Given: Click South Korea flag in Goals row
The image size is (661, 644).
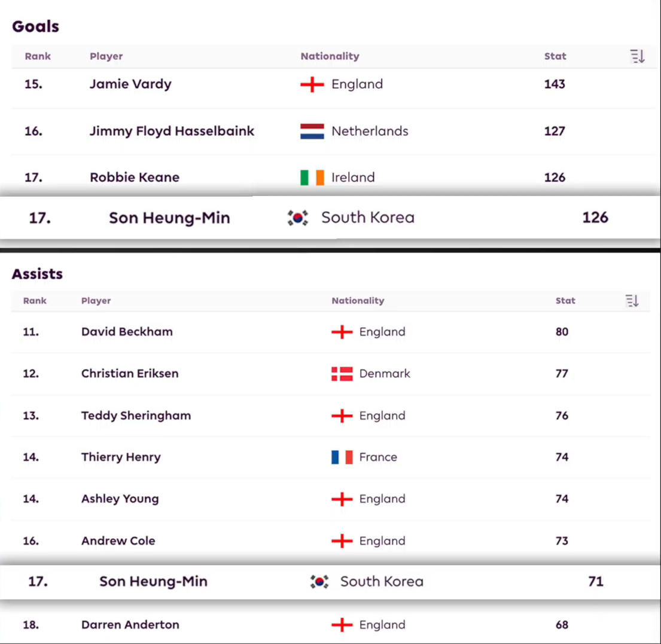Looking at the screenshot, I should 297,218.
